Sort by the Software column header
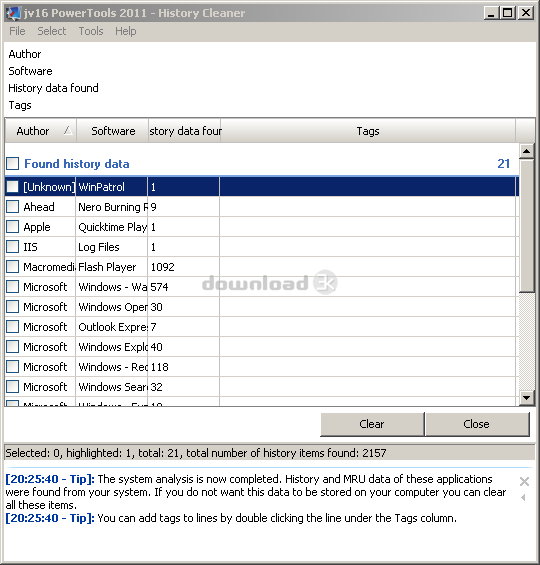Screen dimensions: 540x565 (113, 131)
